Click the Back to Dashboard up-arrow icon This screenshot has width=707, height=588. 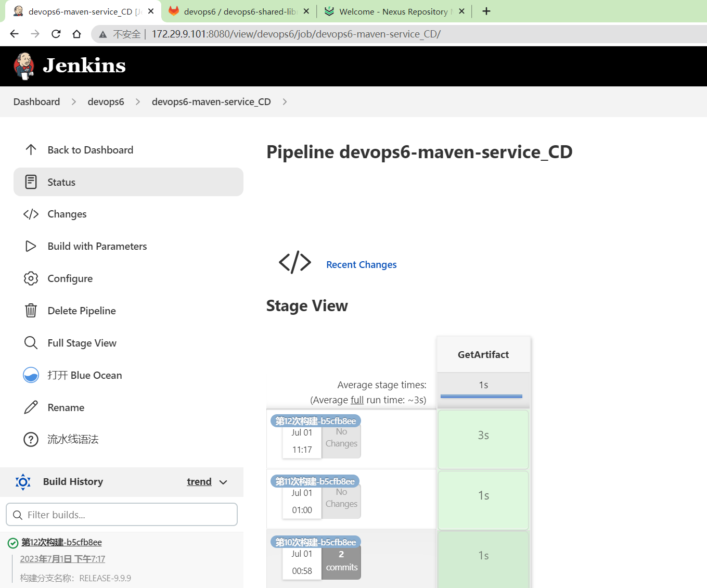[31, 150]
